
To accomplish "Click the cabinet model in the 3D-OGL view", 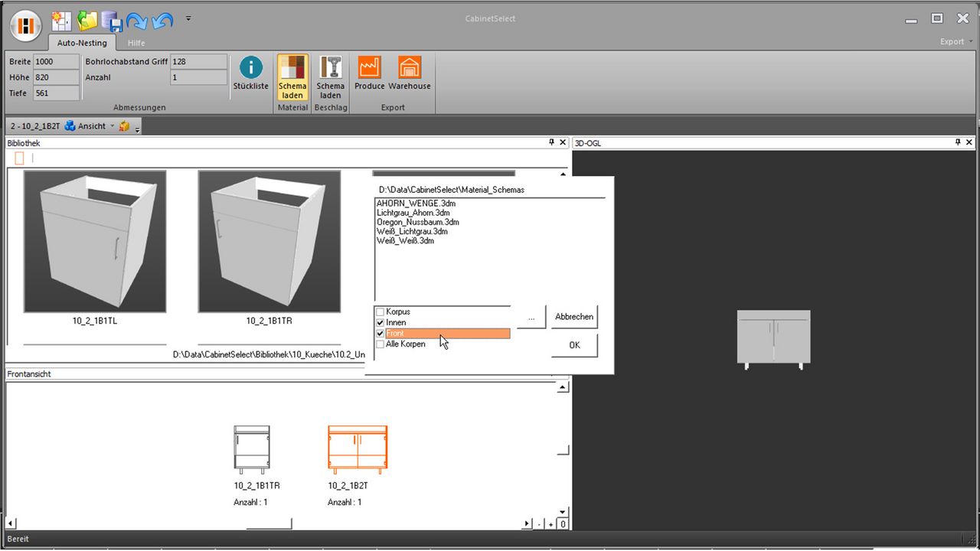I will click(773, 339).
